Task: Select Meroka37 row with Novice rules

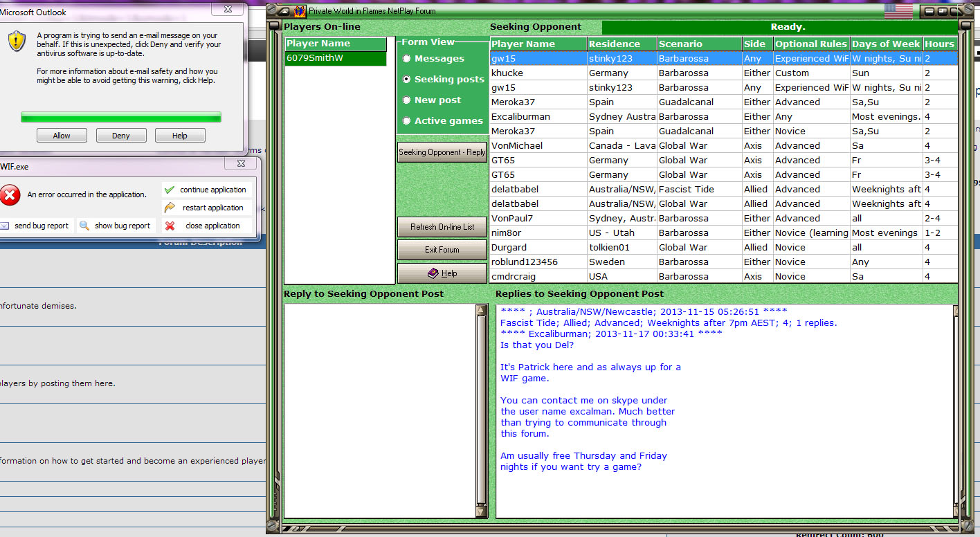Action: (x=723, y=131)
